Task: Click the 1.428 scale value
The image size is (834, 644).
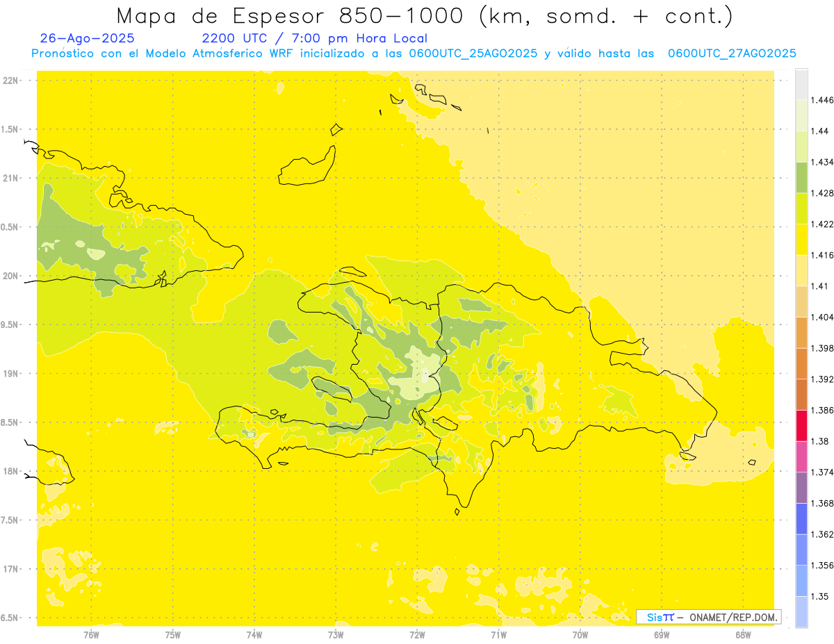Action: pos(821,193)
